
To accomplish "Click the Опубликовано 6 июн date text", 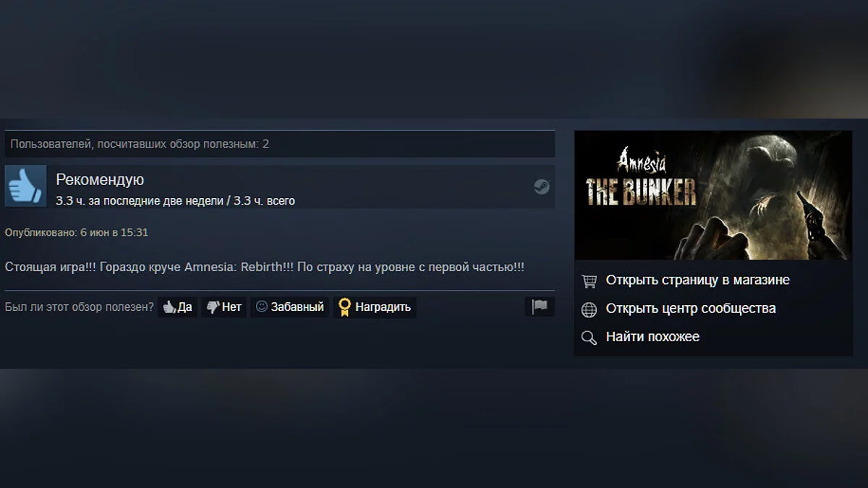I will 77,233.
